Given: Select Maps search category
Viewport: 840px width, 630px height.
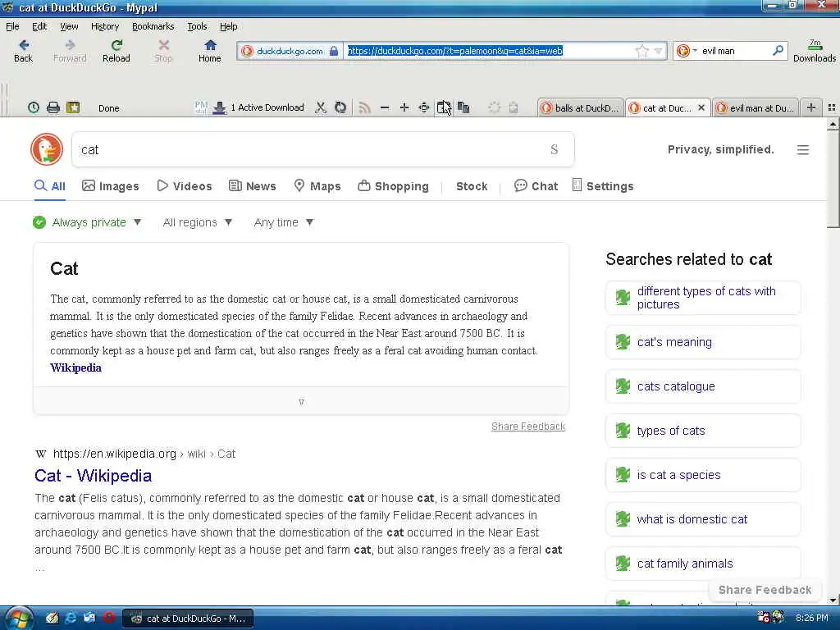Looking at the screenshot, I should coord(317,186).
